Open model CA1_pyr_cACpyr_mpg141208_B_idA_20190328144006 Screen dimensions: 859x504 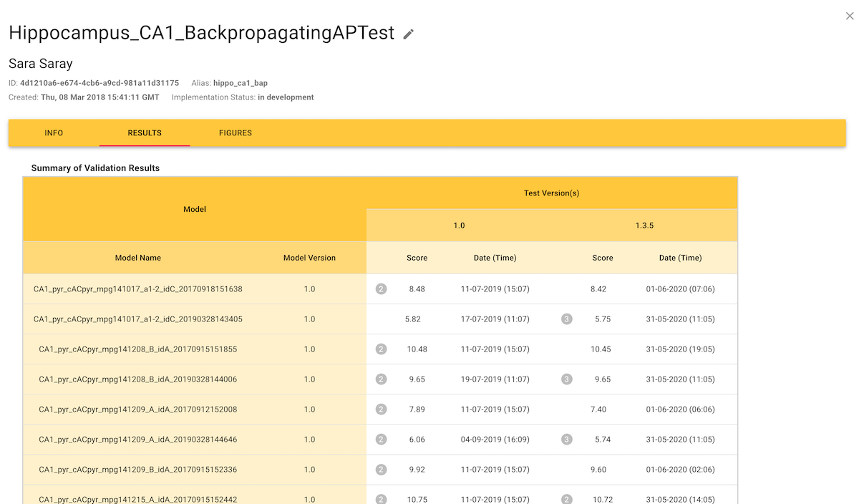coord(138,379)
